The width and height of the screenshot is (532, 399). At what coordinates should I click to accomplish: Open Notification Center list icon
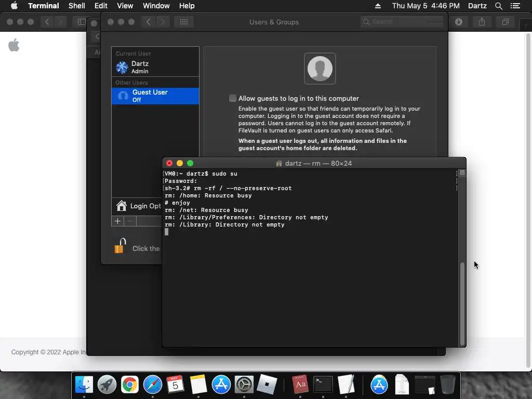[x=515, y=6]
